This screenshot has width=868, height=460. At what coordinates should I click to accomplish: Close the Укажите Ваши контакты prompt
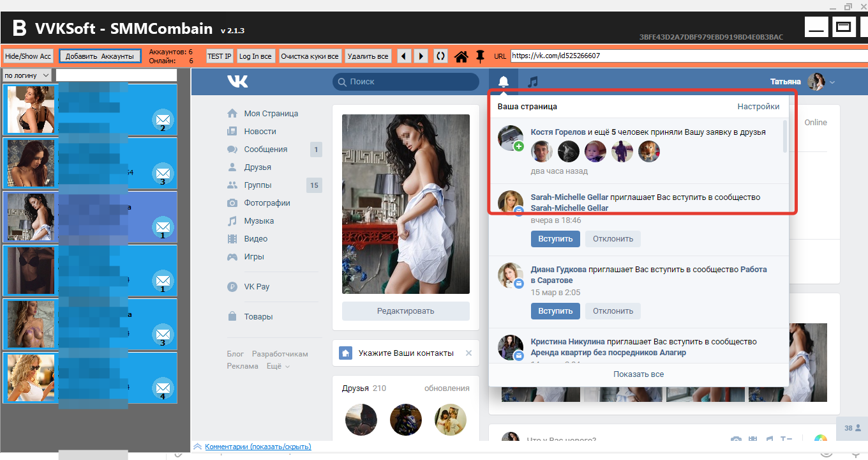[x=468, y=353]
